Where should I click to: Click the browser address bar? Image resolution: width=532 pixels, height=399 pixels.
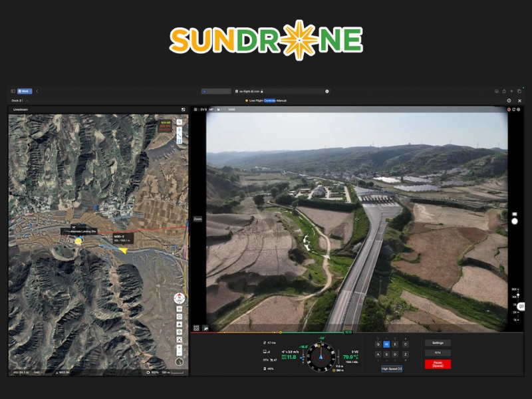281,91
